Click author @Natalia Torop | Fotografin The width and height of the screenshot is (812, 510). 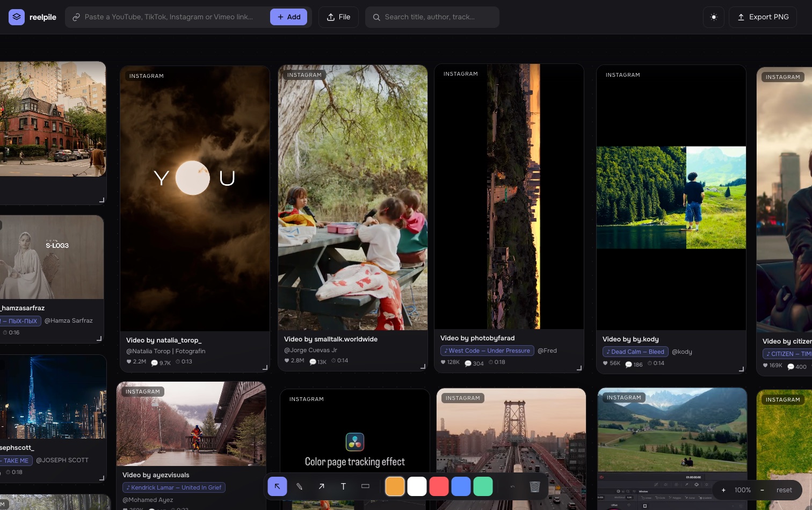click(x=166, y=351)
